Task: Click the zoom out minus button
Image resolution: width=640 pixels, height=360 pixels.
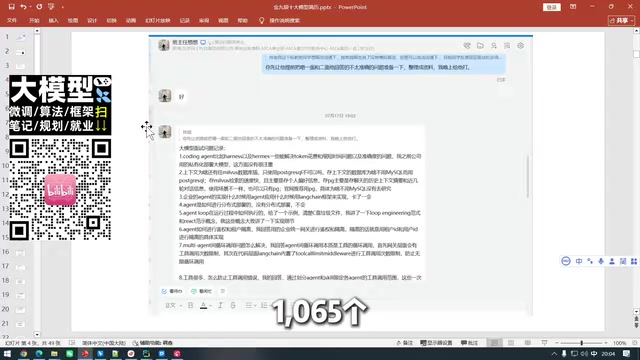Action: point(557,343)
